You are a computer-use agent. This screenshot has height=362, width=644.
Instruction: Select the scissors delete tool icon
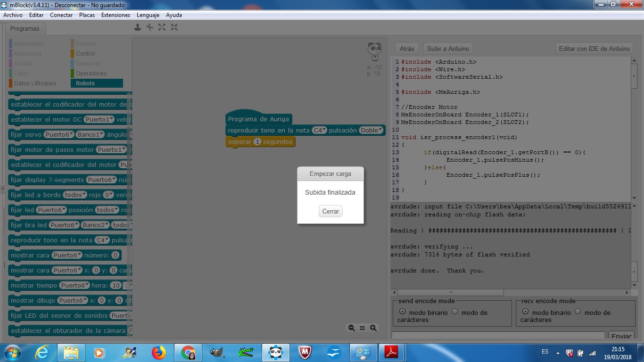(149, 27)
